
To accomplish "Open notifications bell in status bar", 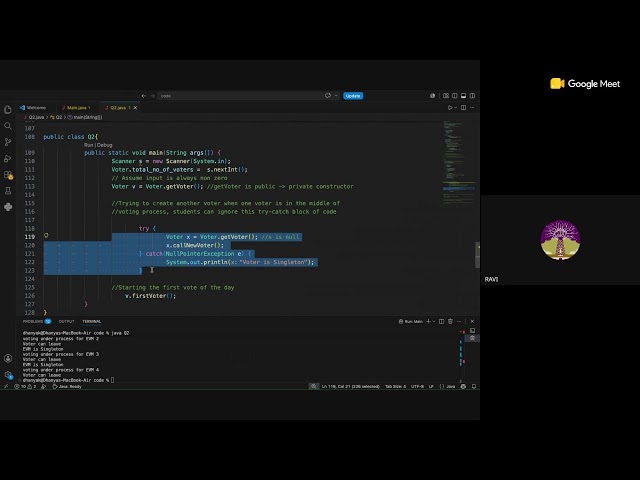I will 474,387.
